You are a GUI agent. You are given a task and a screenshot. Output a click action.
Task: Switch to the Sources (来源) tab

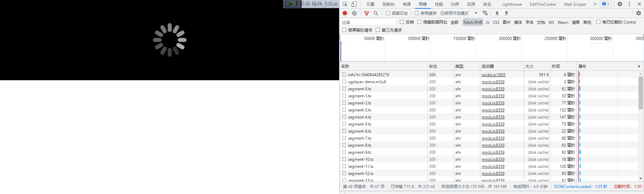(407, 4)
